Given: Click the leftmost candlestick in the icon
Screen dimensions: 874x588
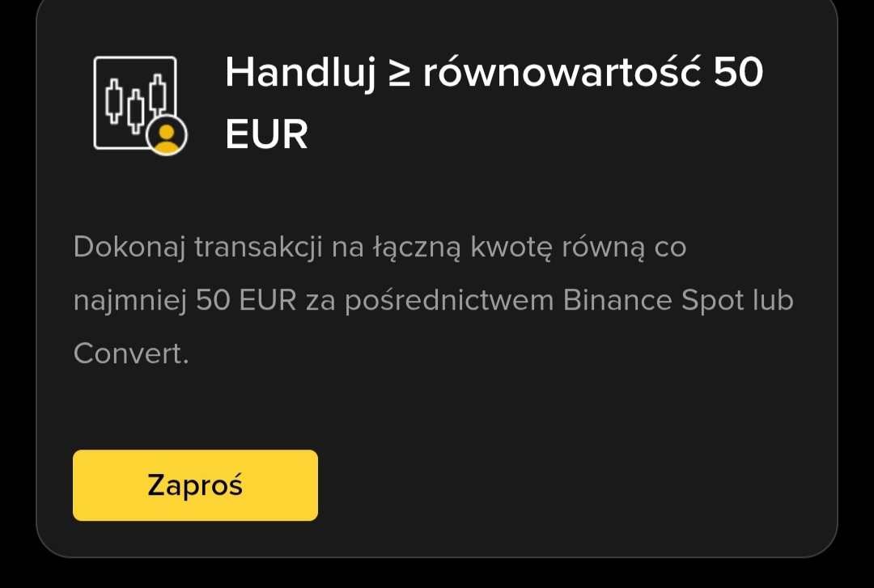Looking at the screenshot, I should click(114, 101).
